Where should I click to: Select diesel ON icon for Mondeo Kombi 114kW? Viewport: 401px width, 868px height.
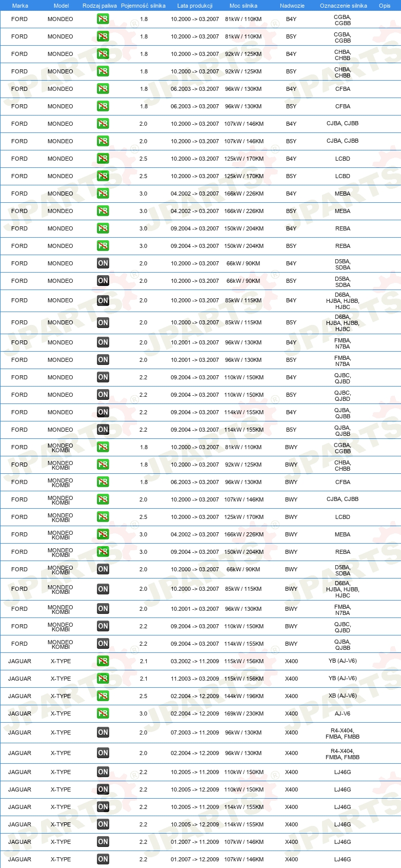[x=103, y=644]
